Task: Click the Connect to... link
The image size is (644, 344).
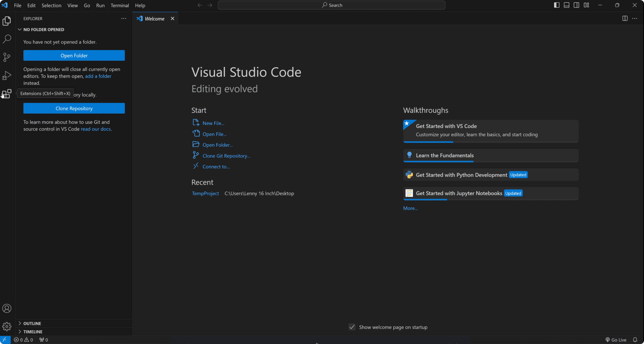Action: coord(216,167)
